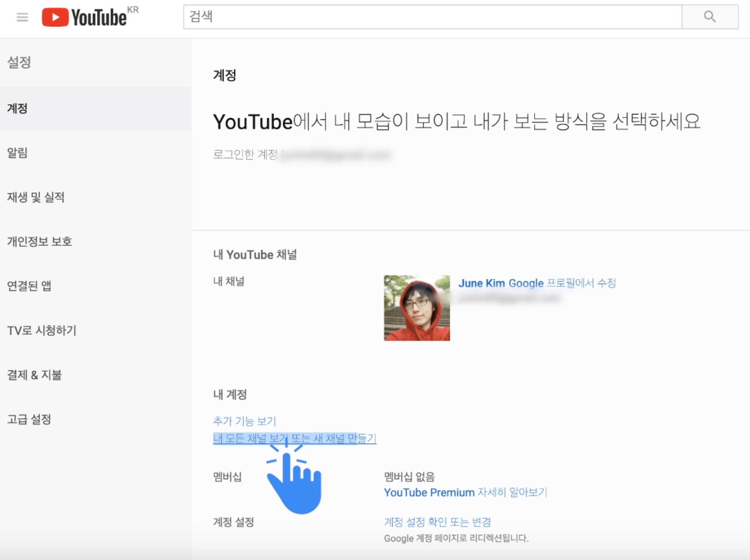Image resolution: width=750 pixels, height=560 pixels.
Task: Open TV로 시청하기 section
Action: pos(42,330)
